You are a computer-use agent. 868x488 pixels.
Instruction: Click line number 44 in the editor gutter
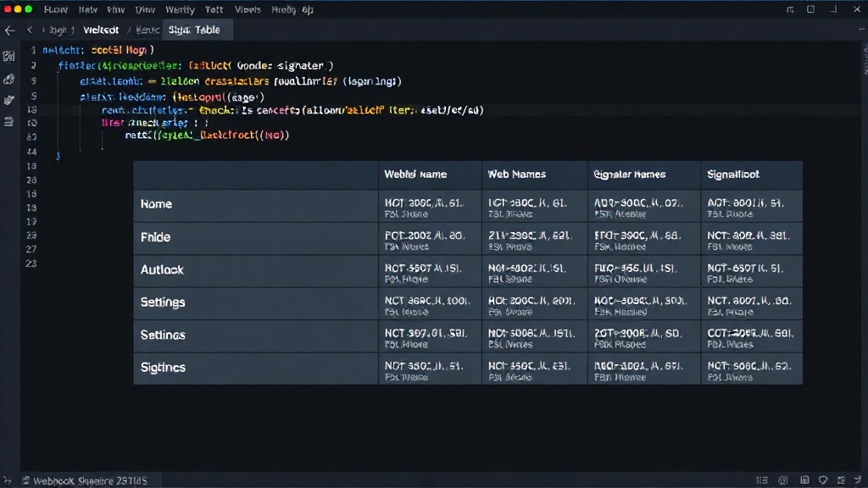click(x=31, y=152)
